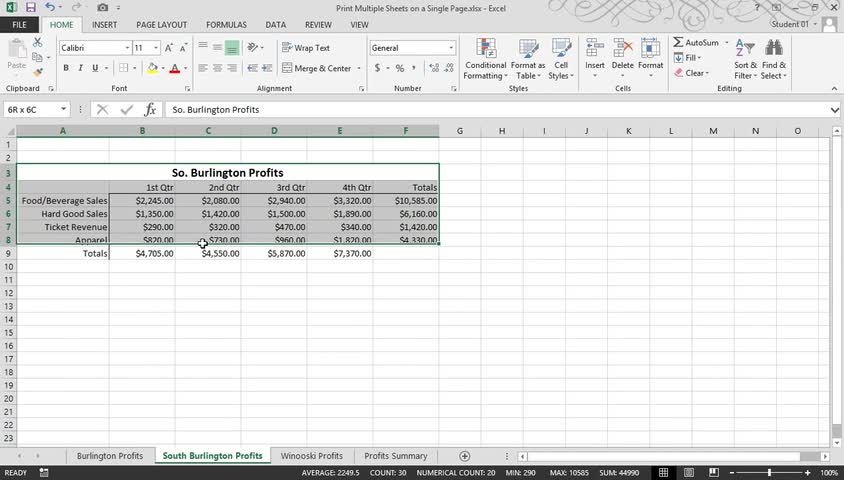The height and width of the screenshot is (480, 844).
Task: Switch to Profits Summary sheet tab
Action: (x=396, y=456)
